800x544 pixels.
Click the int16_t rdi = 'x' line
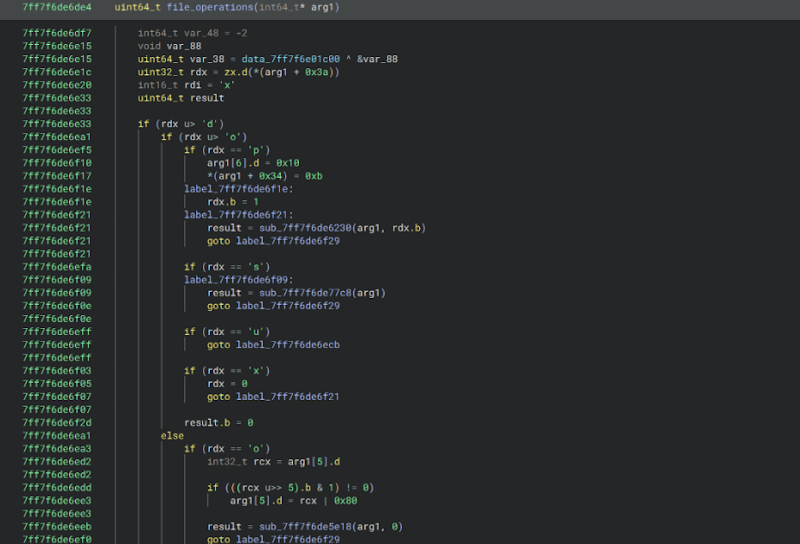pos(186,85)
